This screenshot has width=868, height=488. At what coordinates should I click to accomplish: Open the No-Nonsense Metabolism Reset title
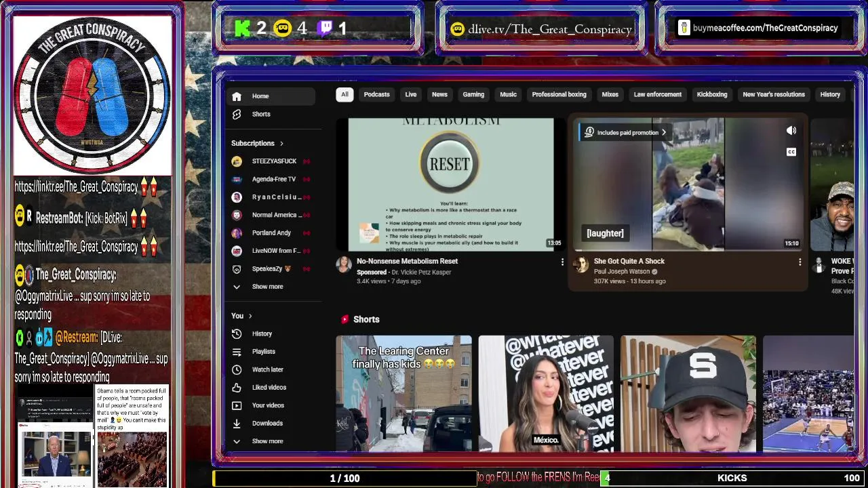tap(408, 262)
